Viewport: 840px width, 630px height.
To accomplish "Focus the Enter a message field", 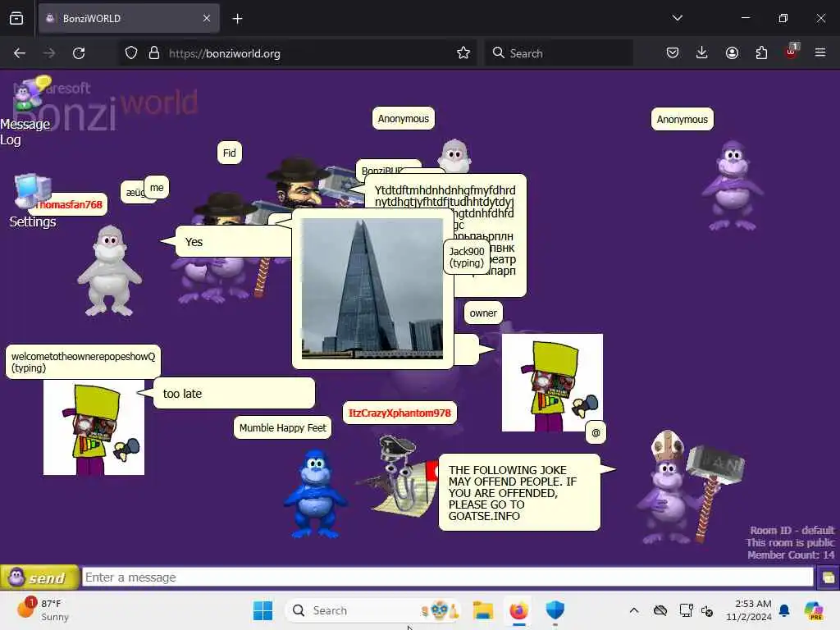I will coord(447,577).
